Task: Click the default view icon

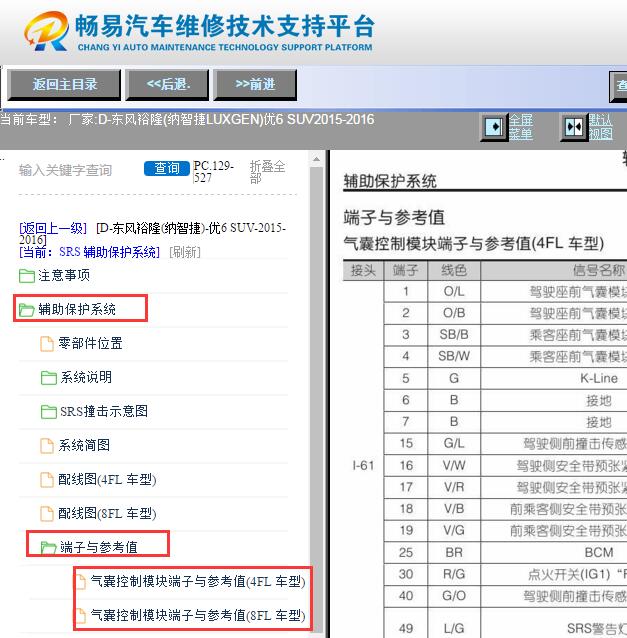Action: [x=574, y=127]
